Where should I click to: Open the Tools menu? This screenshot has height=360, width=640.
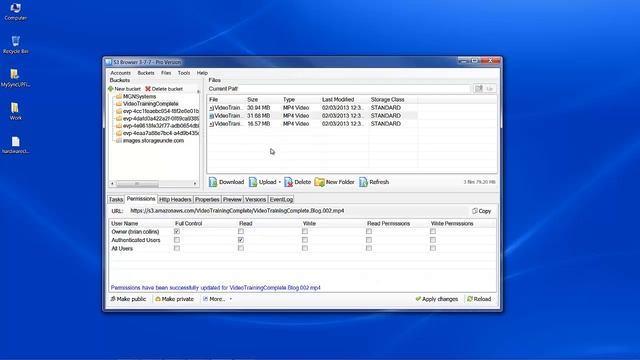tap(184, 73)
